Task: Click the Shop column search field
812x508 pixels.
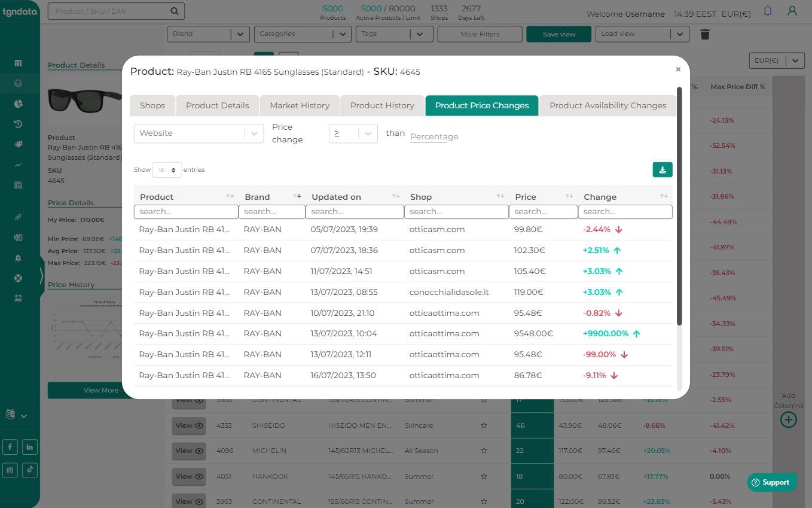Action: coord(456,211)
